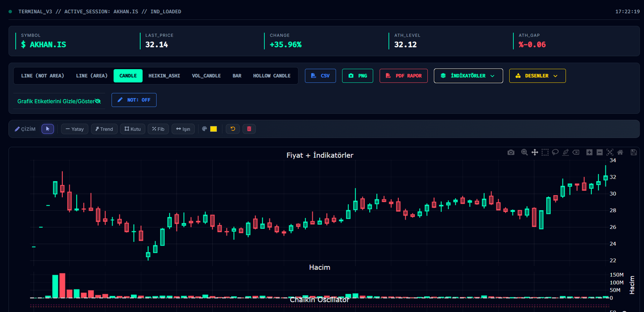Screen dimensions: 644x312
Task: Select the freehand draw pen tool
Action: pos(566,153)
